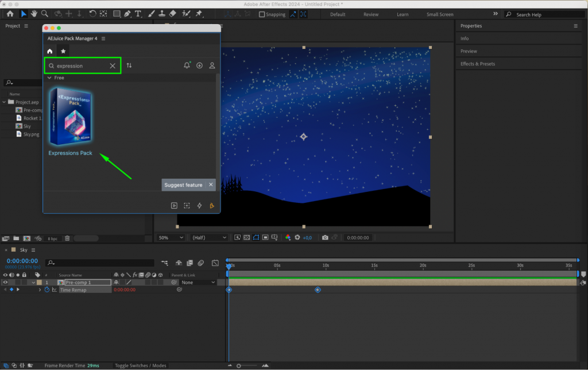Open the 50% magnification dropdown
The image size is (588, 370).
pos(171,237)
